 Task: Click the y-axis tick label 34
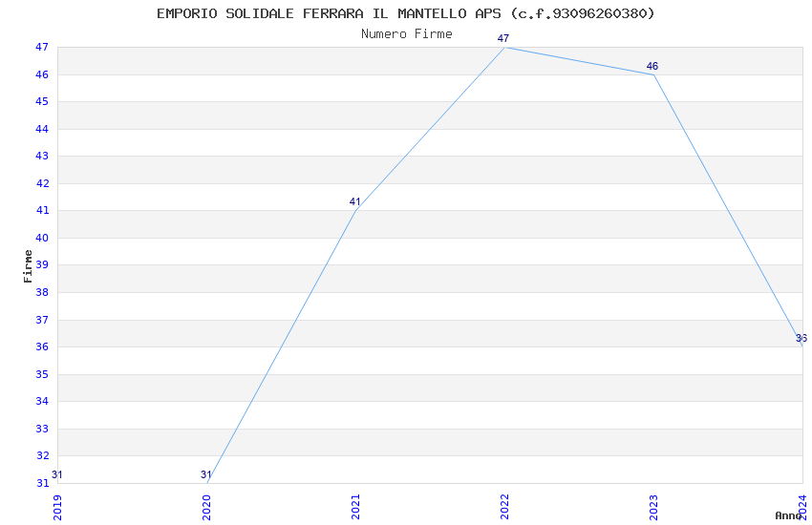42,401
